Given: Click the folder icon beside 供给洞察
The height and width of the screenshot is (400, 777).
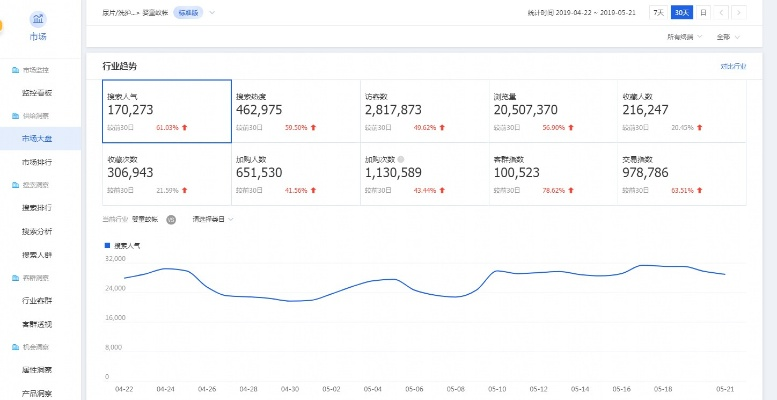Looking at the screenshot, I should click(x=14, y=115).
